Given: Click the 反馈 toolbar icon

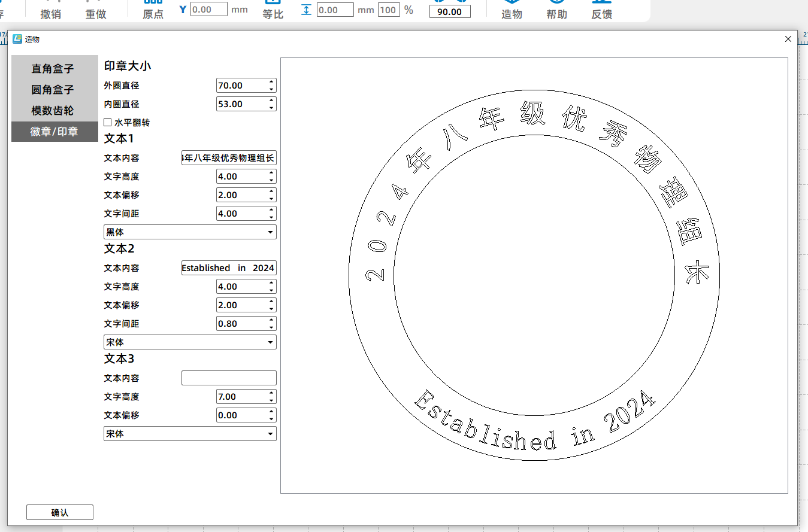Looking at the screenshot, I should (601, 10).
